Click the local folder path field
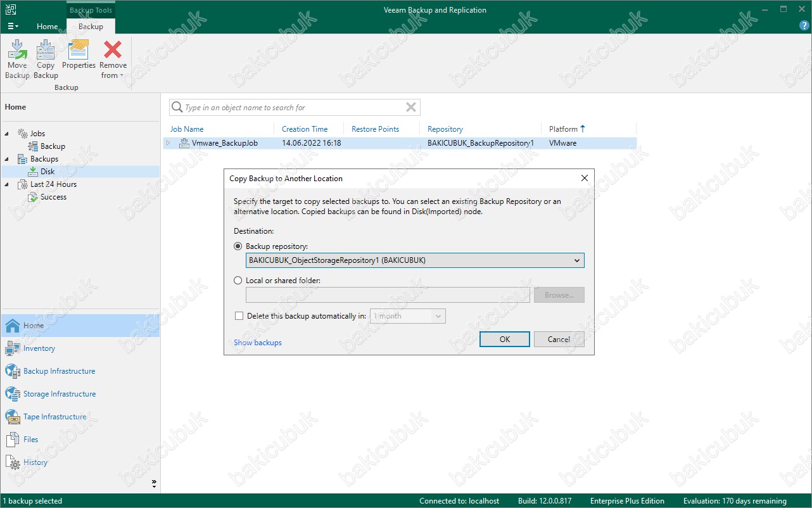 click(388, 295)
